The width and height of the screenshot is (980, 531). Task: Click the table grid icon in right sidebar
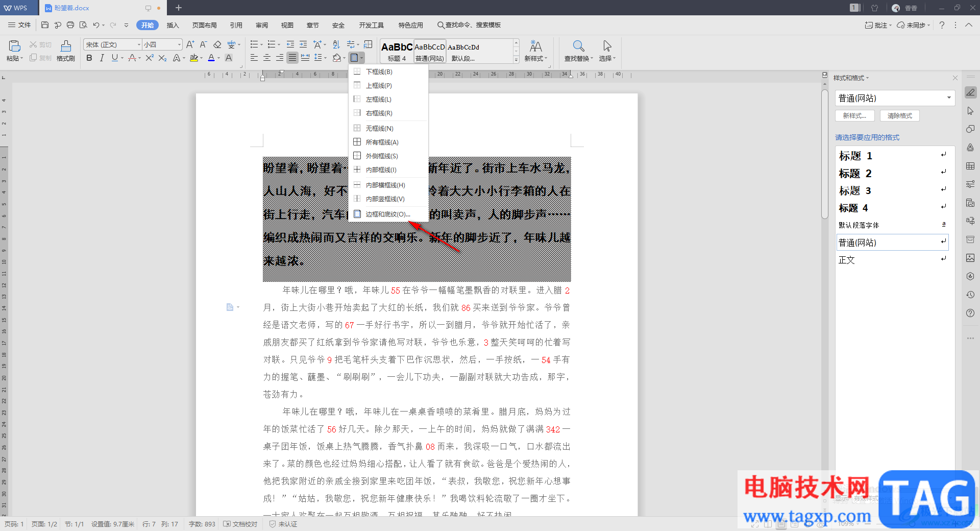tap(970, 166)
